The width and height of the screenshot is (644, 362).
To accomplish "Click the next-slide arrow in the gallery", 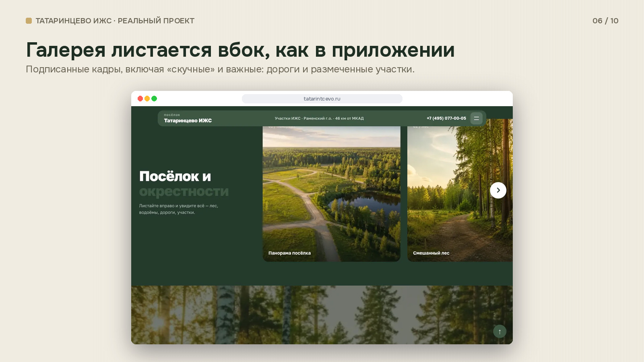I will (498, 190).
